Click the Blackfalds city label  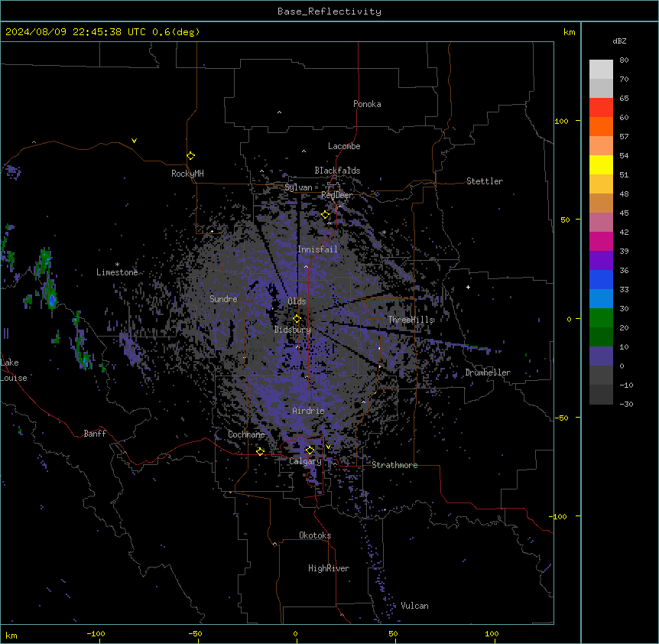[x=337, y=171]
